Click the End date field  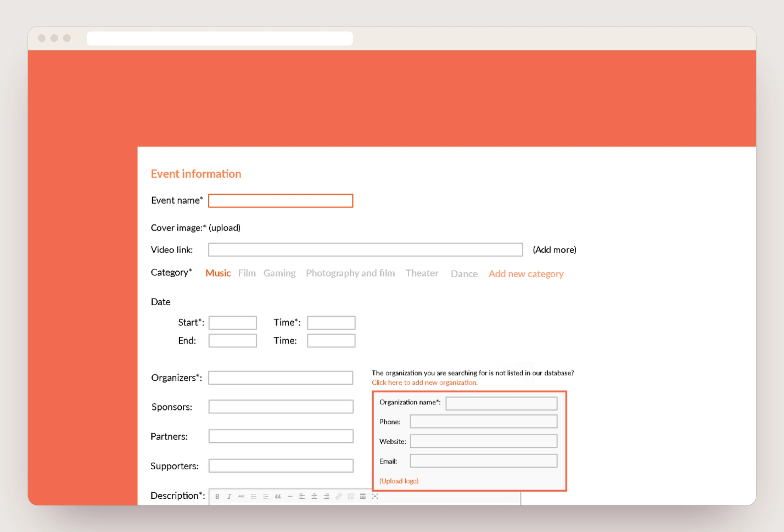click(x=233, y=341)
